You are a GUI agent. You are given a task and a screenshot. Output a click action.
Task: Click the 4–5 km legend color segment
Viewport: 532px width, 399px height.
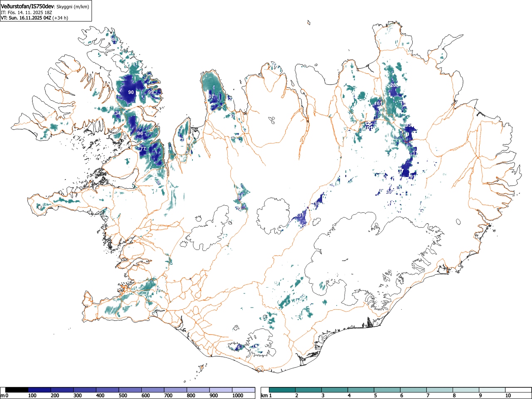click(x=361, y=390)
